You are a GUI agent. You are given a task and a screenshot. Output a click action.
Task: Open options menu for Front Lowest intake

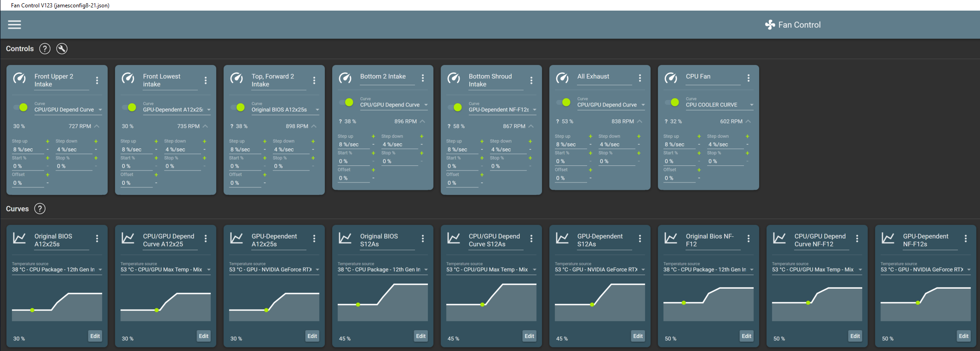point(206,80)
